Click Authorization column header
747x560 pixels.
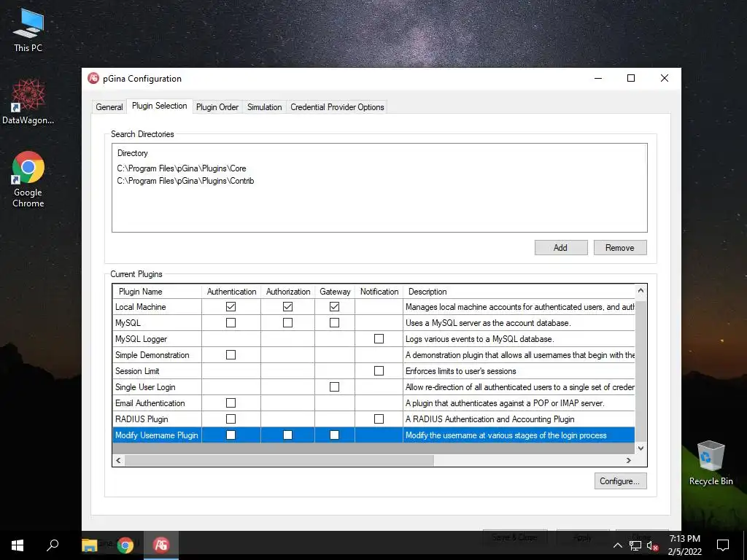click(287, 292)
